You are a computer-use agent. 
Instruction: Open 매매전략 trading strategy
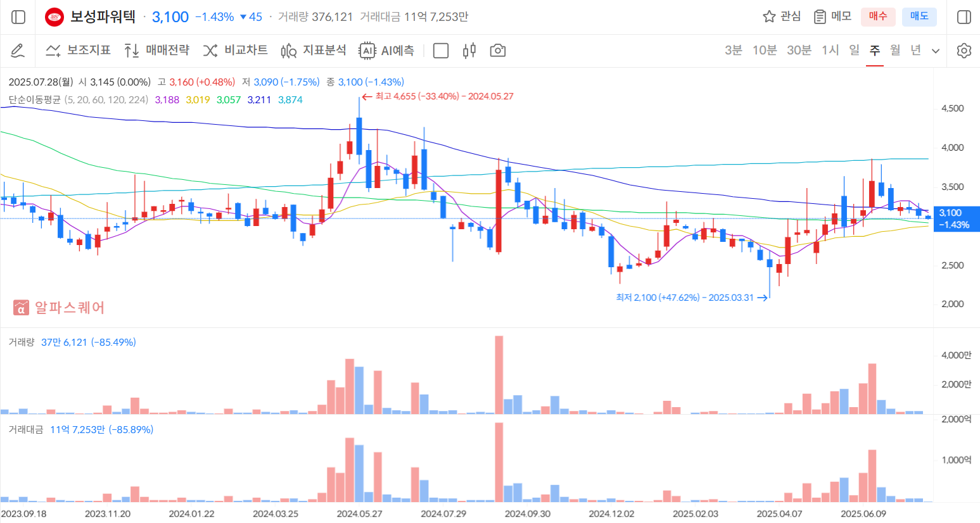coord(156,51)
